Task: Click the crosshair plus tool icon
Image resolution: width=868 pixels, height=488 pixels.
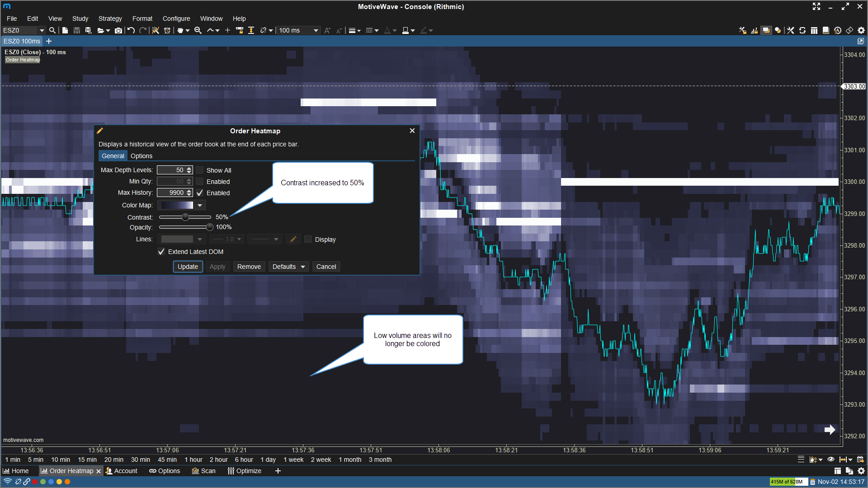Action: 227,30
